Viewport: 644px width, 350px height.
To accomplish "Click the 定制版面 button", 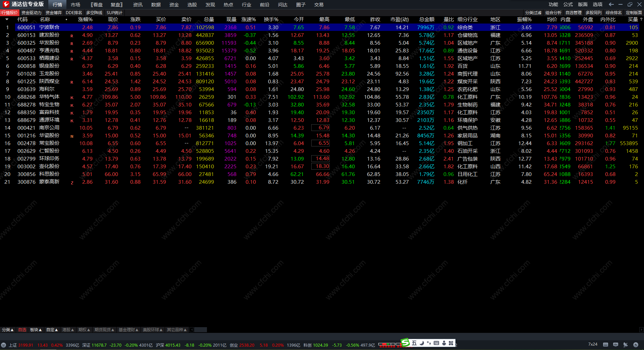I will (x=634, y=13).
